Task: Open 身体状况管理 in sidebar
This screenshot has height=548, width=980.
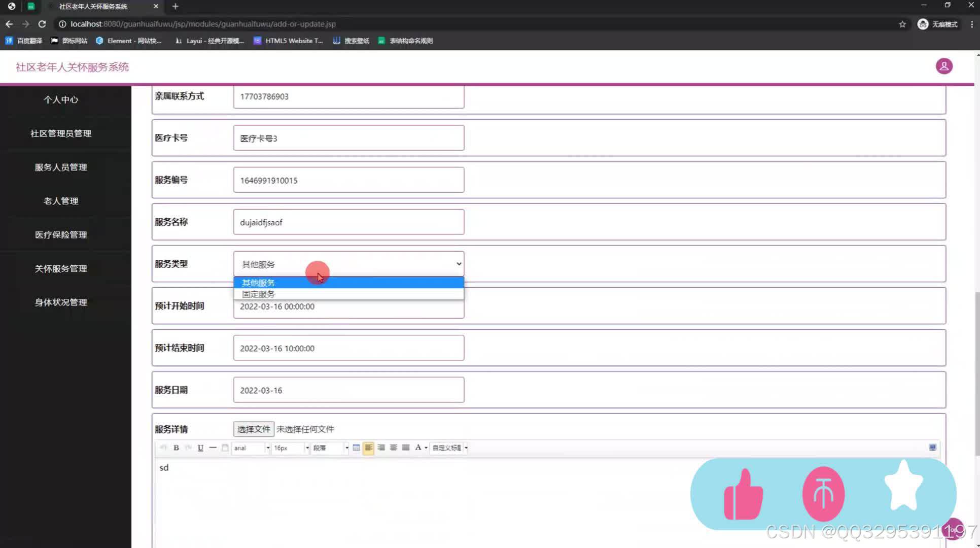Action: point(61,302)
